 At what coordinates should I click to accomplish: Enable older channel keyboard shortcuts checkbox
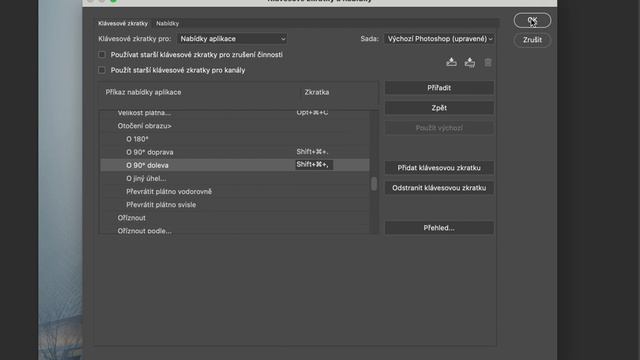coord(102,70)
